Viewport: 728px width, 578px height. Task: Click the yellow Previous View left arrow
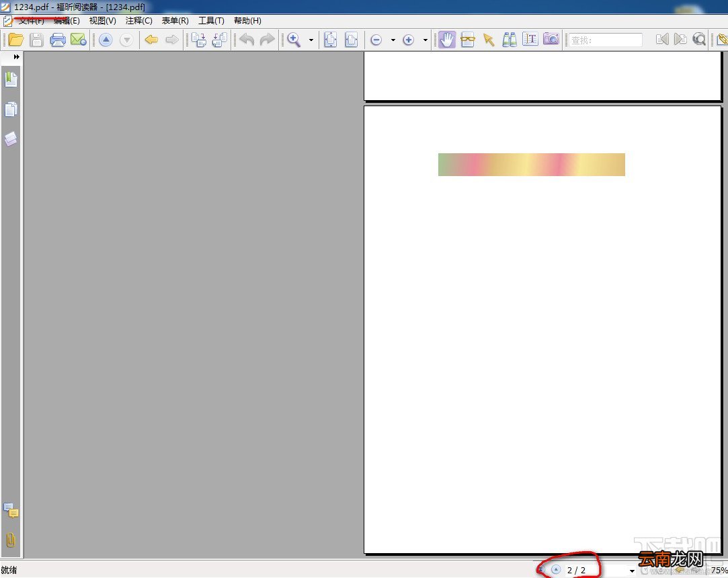tap(151, 40)
